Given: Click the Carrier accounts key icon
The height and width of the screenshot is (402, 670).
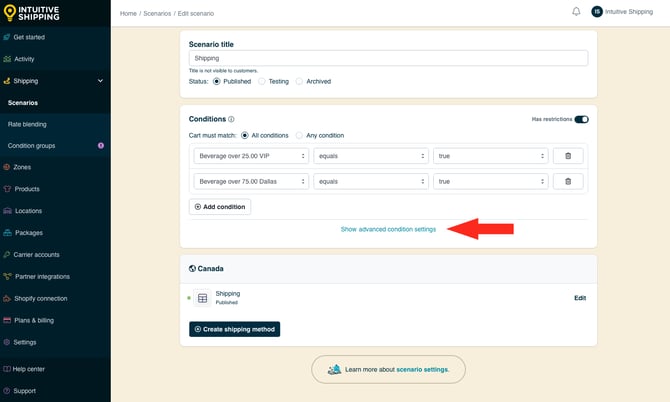Looking at the screenshot, I should (7, 255).
